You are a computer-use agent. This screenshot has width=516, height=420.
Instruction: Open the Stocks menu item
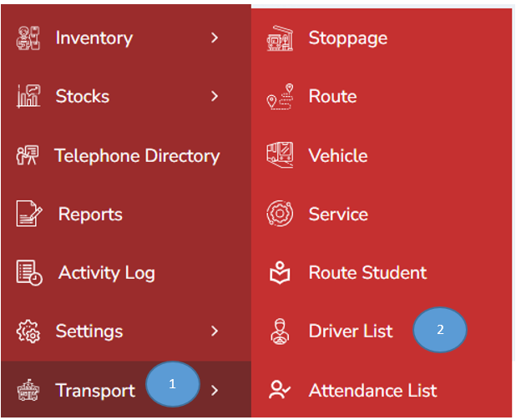point(126,96)
